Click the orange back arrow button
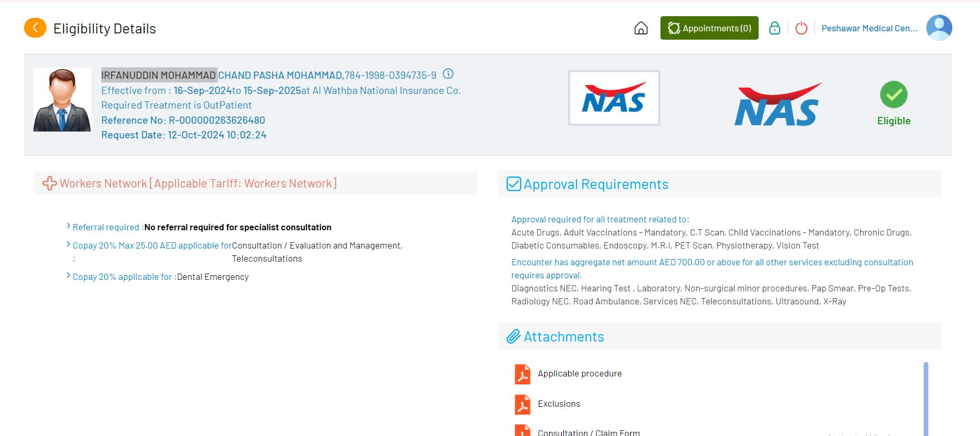The width and height of the screenshot is (980, 436). point(35,28)
